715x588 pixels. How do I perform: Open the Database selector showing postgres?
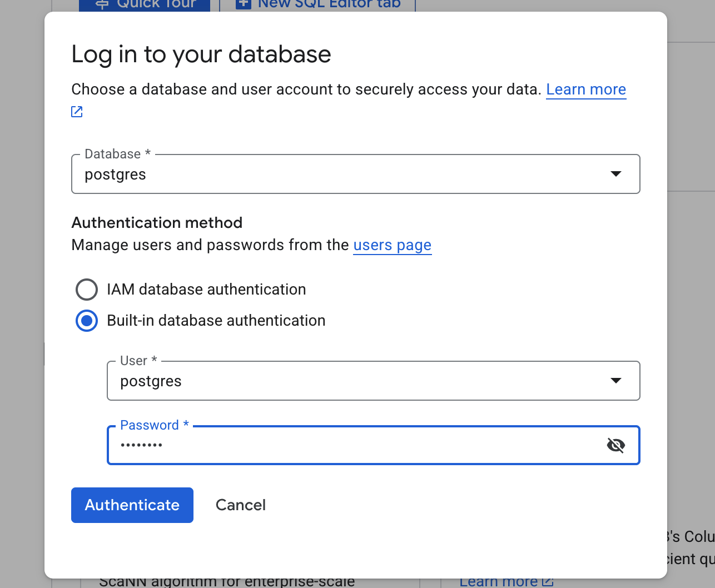(x=355, y=174)
